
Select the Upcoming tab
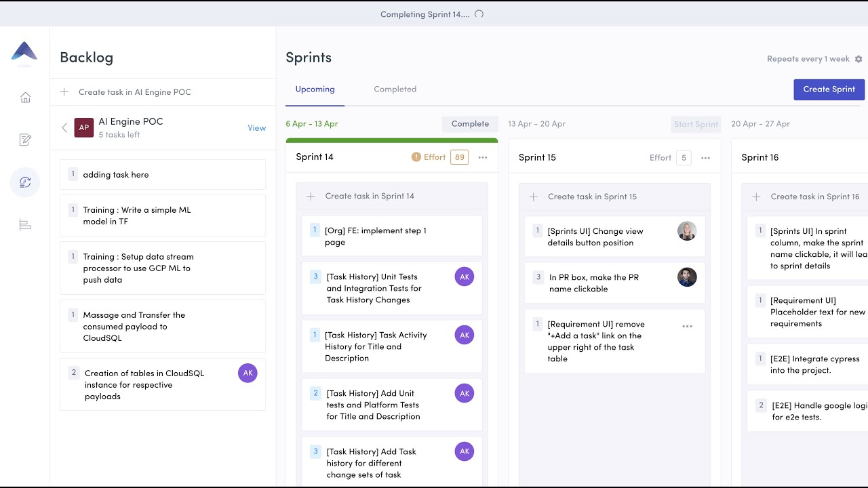[315, 89]
